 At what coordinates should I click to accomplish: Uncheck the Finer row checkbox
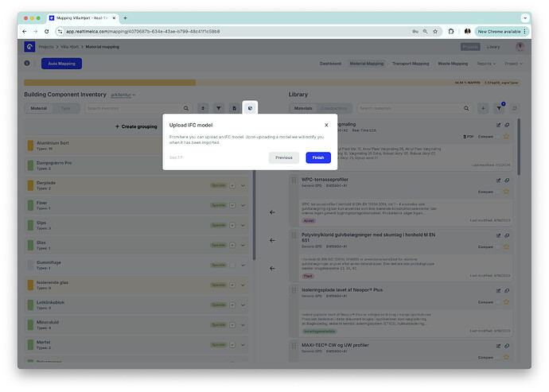232,205
